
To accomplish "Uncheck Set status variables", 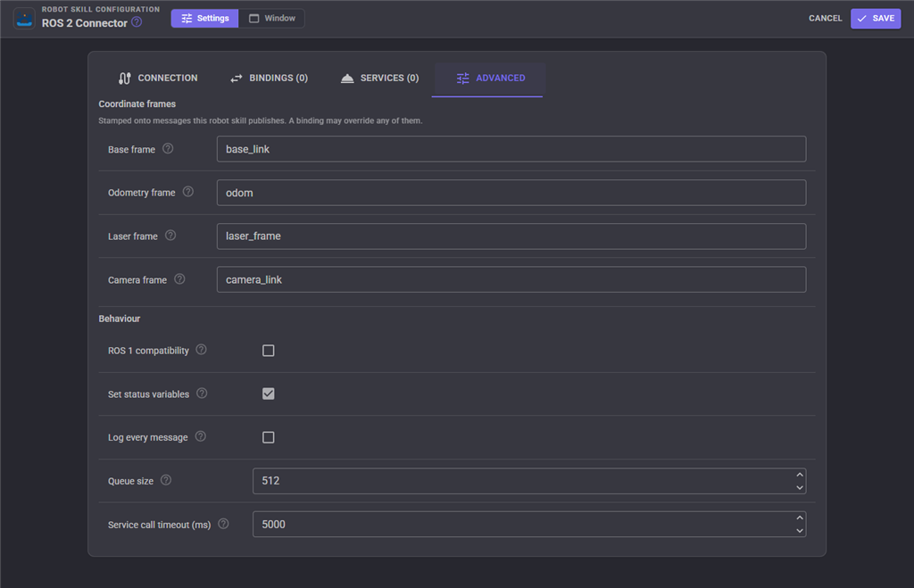I will click(x=268, y=394).
